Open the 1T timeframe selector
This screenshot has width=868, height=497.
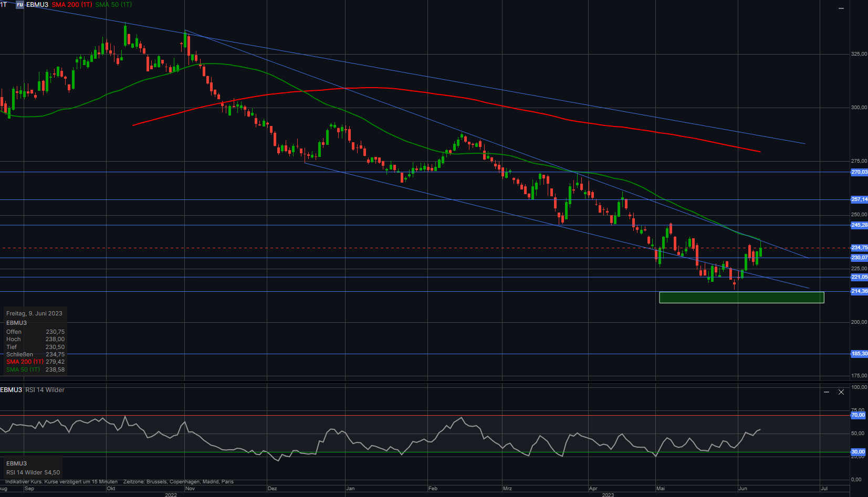(x=4, y=5)
